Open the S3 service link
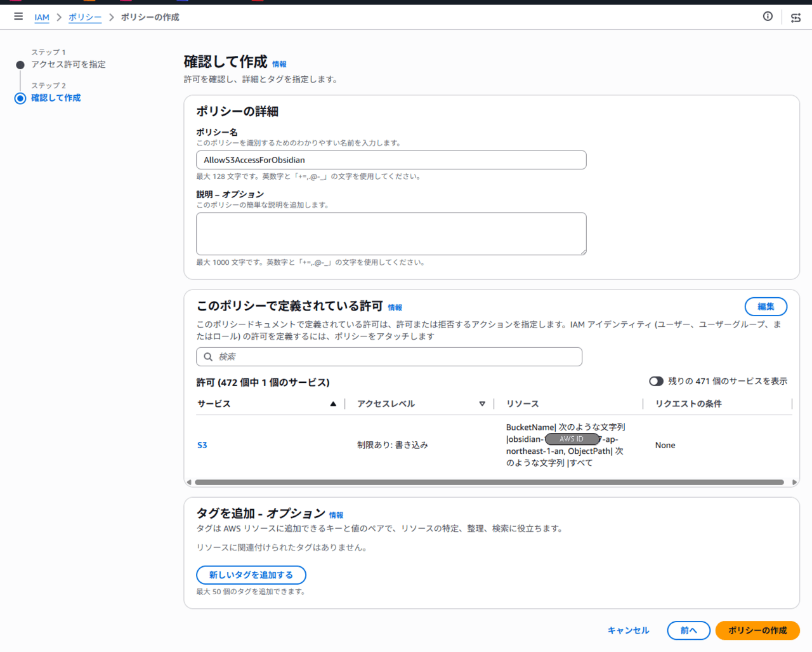 tap(202, 445)
